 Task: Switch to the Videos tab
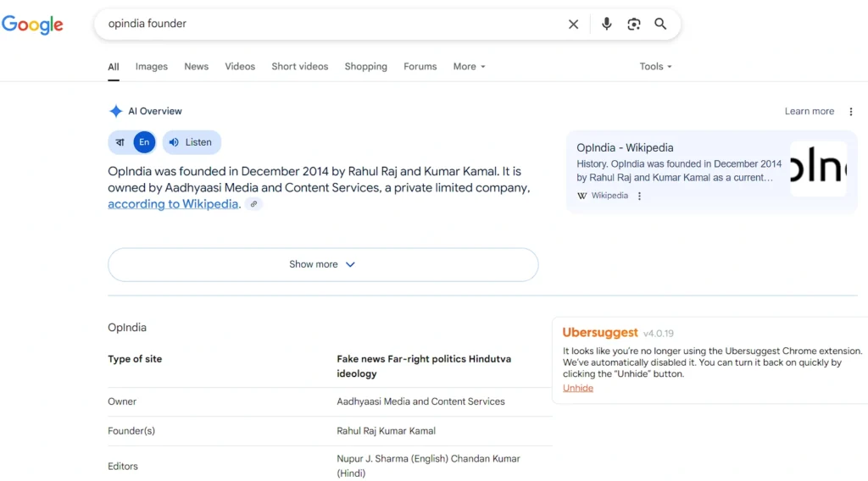[x=240, y=66]
